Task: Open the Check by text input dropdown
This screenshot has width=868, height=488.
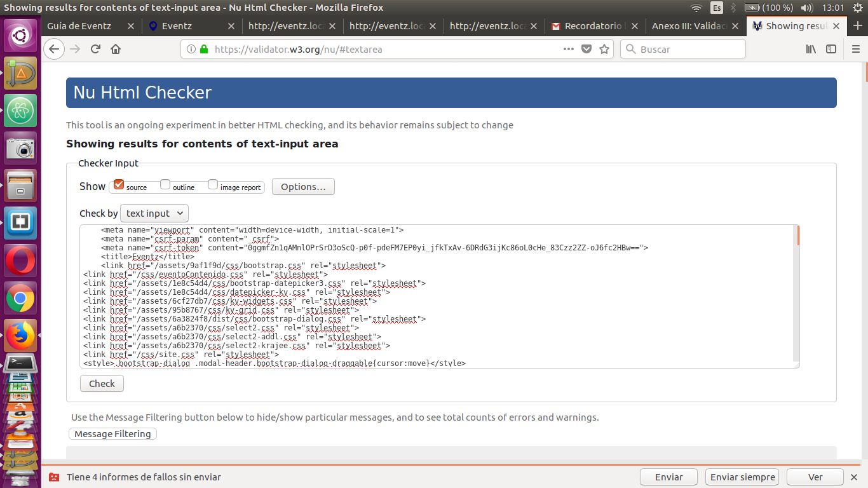Action: click(154, 213)
